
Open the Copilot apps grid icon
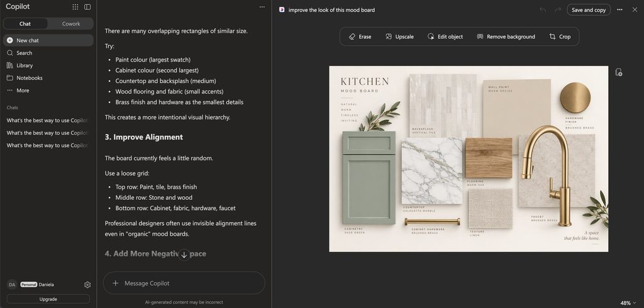coord(75,6)
